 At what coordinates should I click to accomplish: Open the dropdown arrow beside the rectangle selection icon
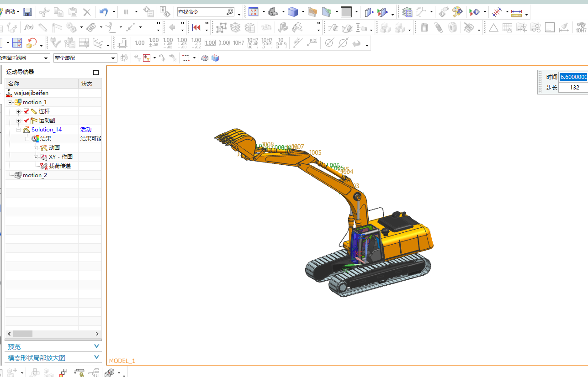(x=194, y=58)
